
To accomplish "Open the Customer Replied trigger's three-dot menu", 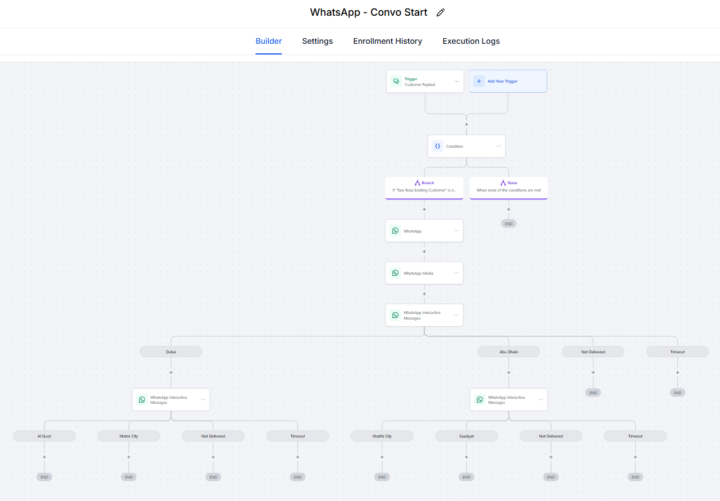I will tap(456, 81).
